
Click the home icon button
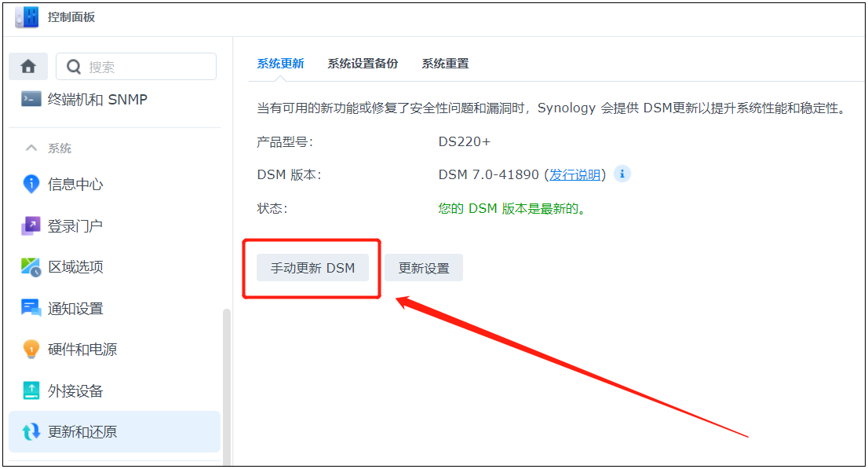28,67
